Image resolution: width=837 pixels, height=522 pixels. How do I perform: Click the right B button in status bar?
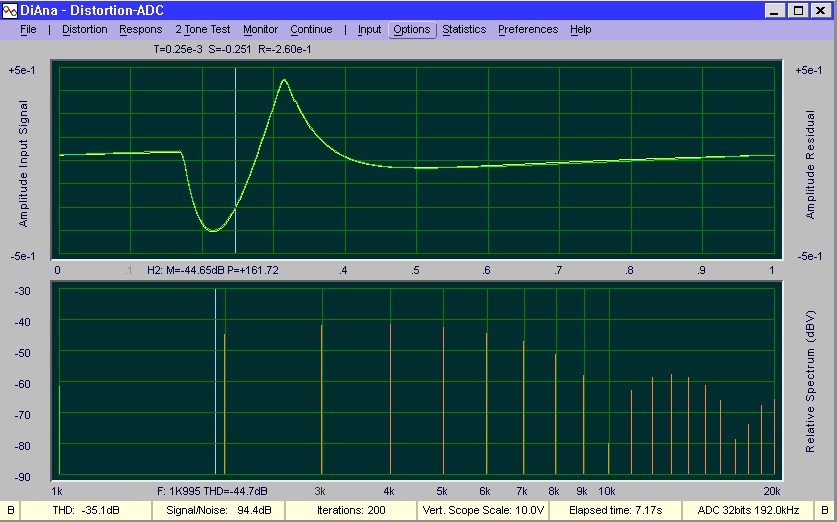[825, 510]
